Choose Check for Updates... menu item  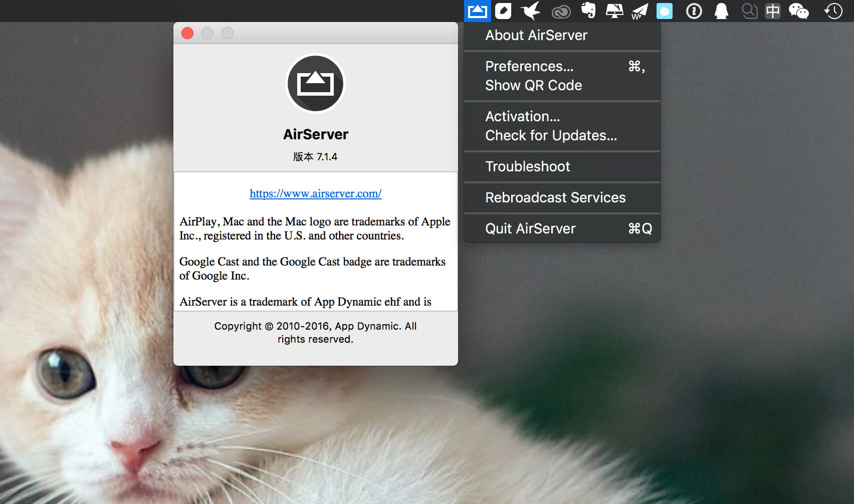click(x=562, y=136)
